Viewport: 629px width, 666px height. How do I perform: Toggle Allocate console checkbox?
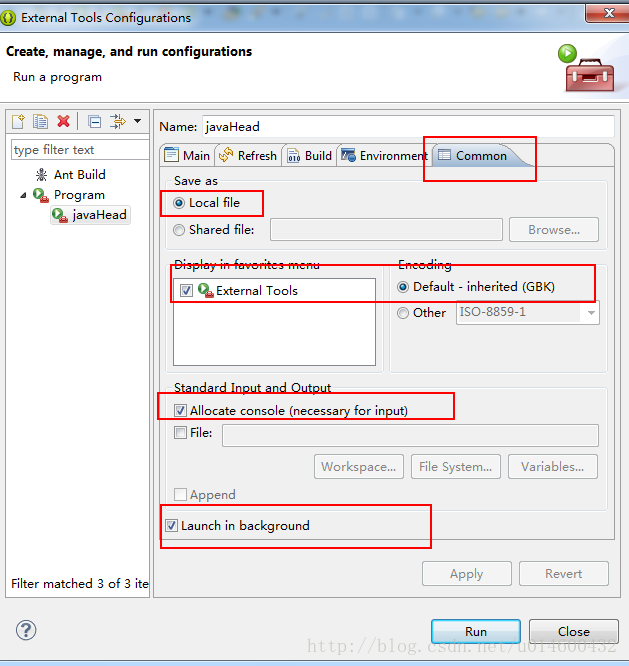click(180, 410)
